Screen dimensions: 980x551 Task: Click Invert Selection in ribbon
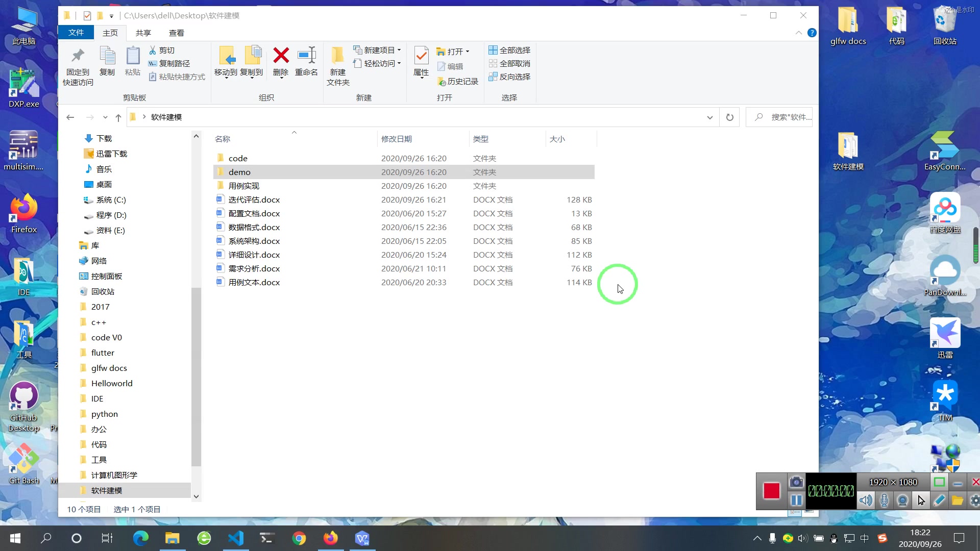coord(509,77)
